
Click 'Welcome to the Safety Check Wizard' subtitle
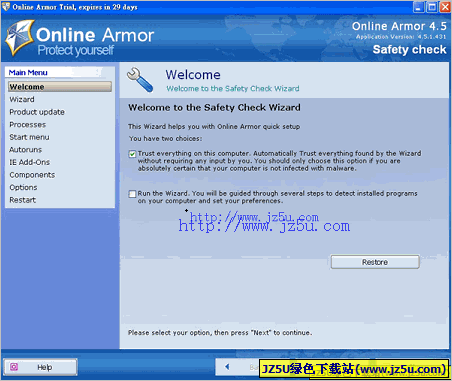point(233,88)
